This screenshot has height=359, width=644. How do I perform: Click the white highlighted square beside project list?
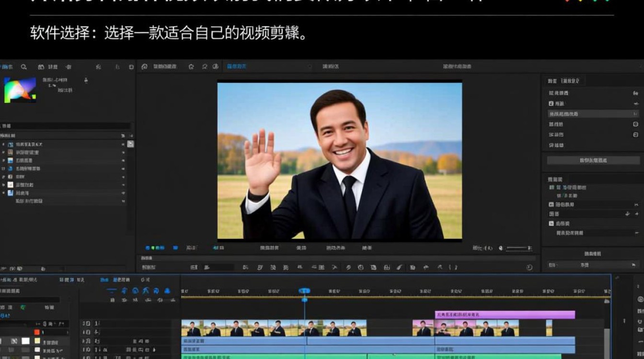[x=130, y=144]
